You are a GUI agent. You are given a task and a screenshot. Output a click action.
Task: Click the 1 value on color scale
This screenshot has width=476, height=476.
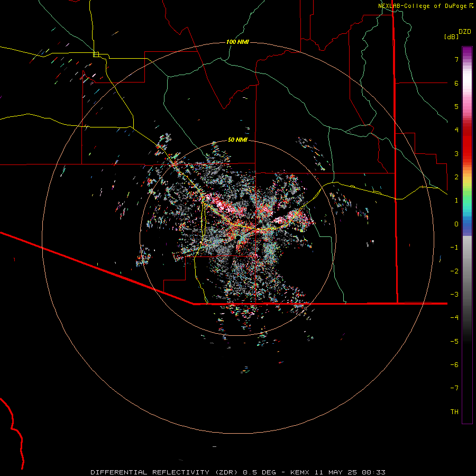point(456,200)
